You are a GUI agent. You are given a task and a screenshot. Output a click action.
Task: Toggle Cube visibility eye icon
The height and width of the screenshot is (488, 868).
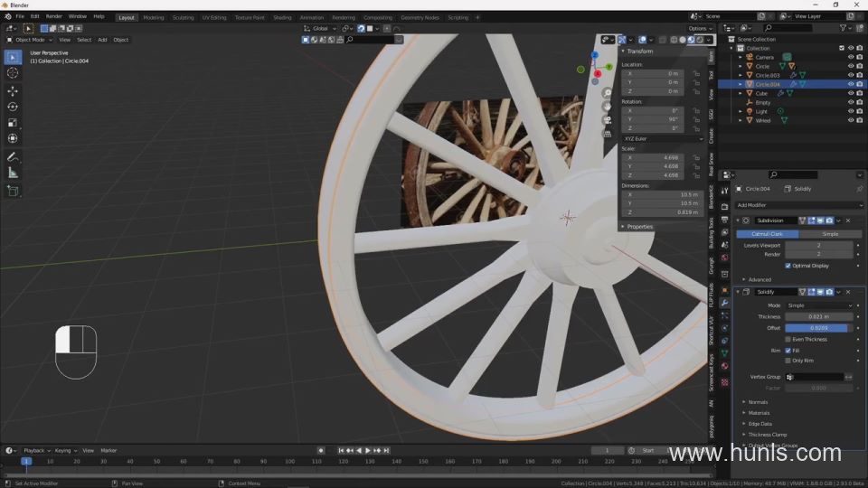(851, 93)
